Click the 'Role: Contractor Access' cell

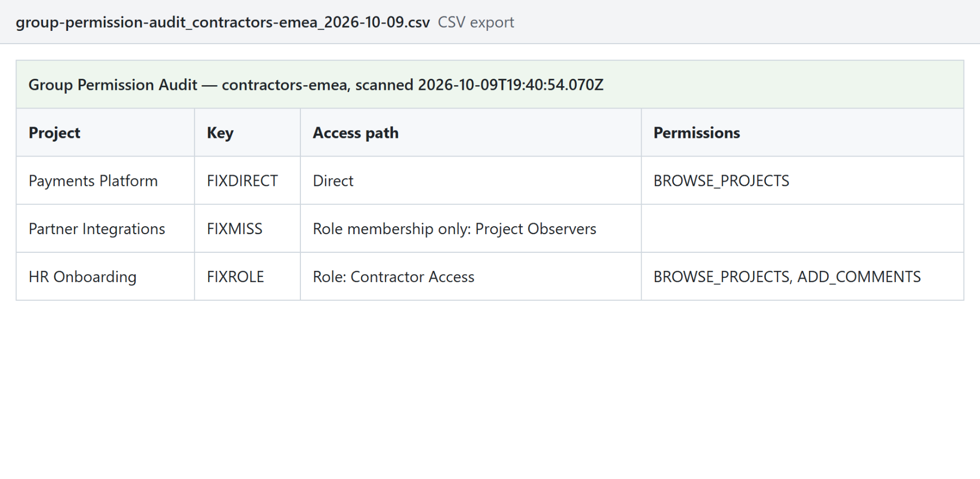(x=471, y=276)
